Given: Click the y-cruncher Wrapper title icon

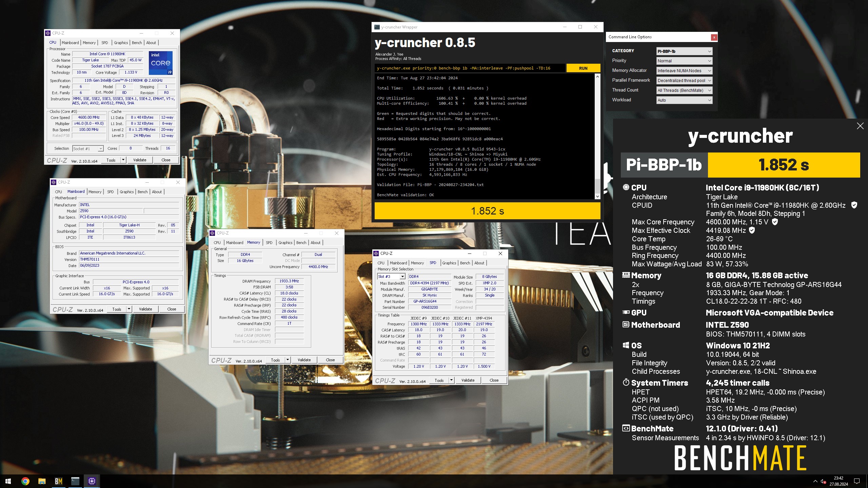Looking at the screenshot, I should pos(377,27).
